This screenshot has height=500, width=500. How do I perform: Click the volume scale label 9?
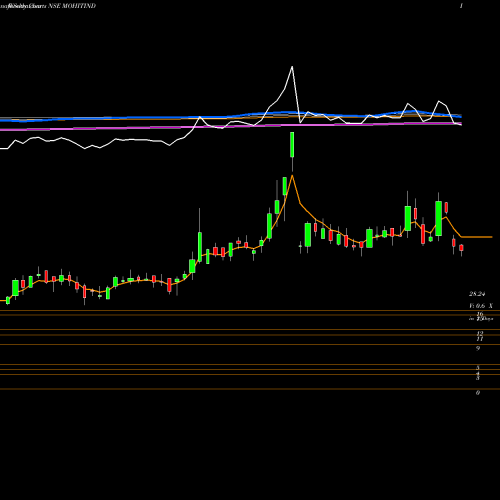(478, 348)
